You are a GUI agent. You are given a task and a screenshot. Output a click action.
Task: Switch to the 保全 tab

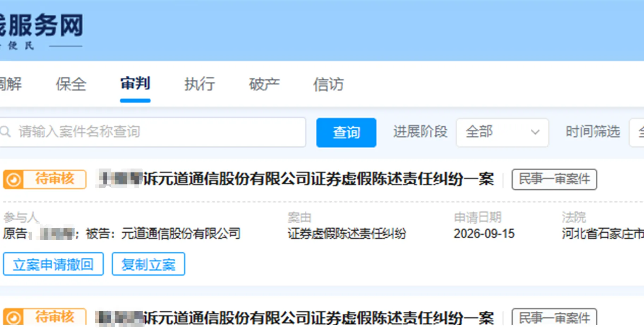(71, 84)
